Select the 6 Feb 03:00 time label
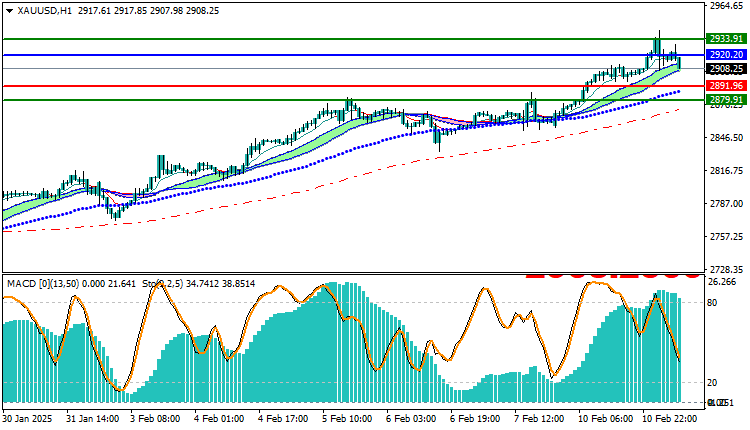This screenshot has height=430, width=750. pos(411,419)
